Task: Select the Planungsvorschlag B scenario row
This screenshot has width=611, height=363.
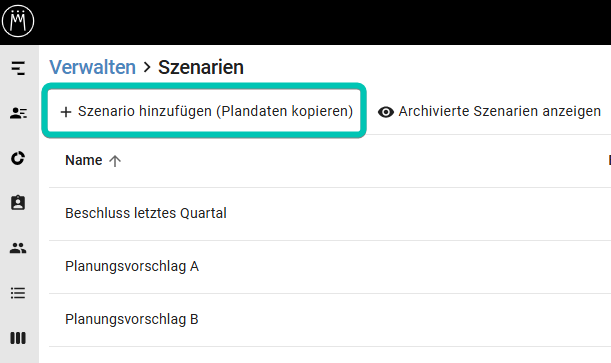Action: tap(330, 319)
